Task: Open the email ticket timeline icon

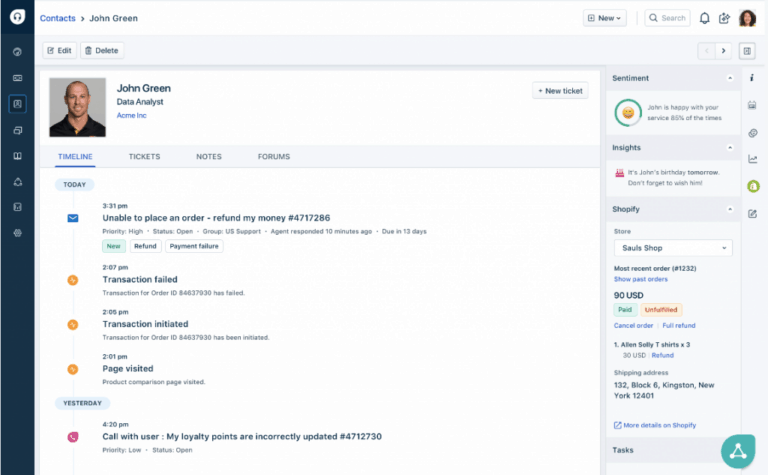Action: point(72,217)
